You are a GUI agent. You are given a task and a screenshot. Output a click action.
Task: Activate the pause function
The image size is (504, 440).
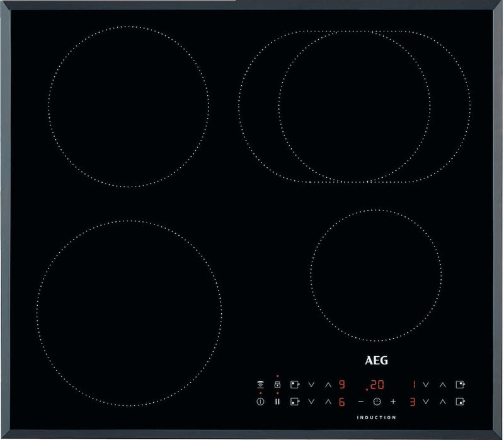click(277, 402)
